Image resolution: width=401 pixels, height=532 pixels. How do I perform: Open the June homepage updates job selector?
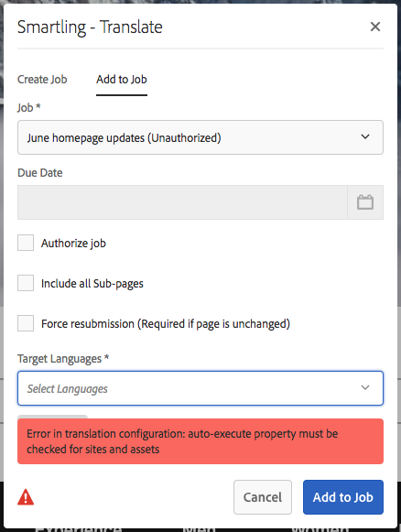click(x=200, y=137)
